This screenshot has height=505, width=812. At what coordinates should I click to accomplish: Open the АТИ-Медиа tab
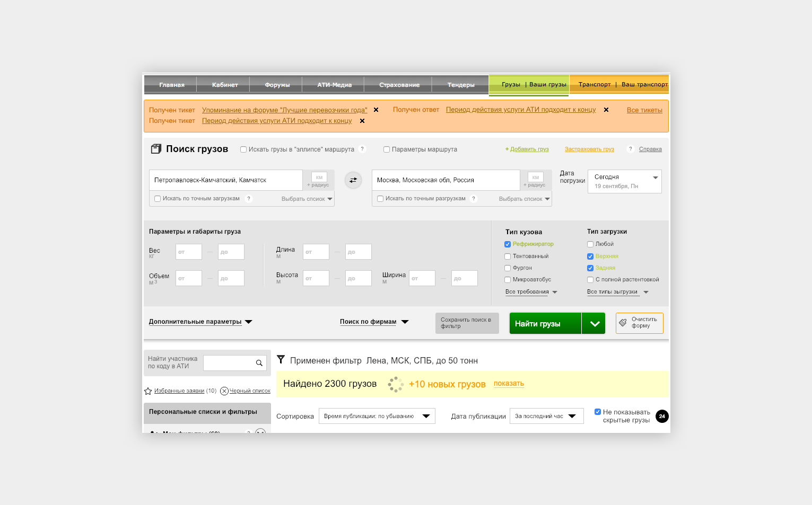(x=335, y=85)
